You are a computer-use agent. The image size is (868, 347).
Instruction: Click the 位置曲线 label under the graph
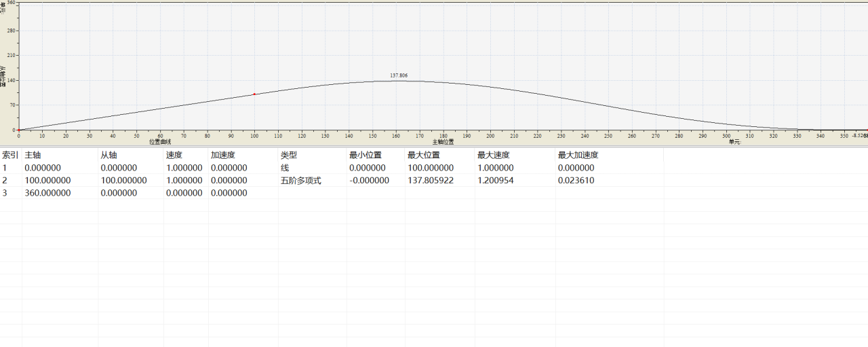point(160,142)
